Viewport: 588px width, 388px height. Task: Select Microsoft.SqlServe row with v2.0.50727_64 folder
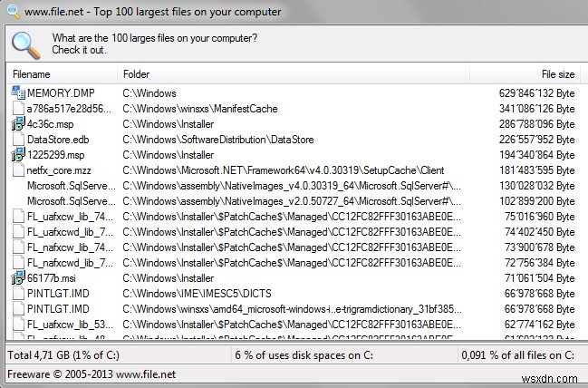tap(72, 201)
